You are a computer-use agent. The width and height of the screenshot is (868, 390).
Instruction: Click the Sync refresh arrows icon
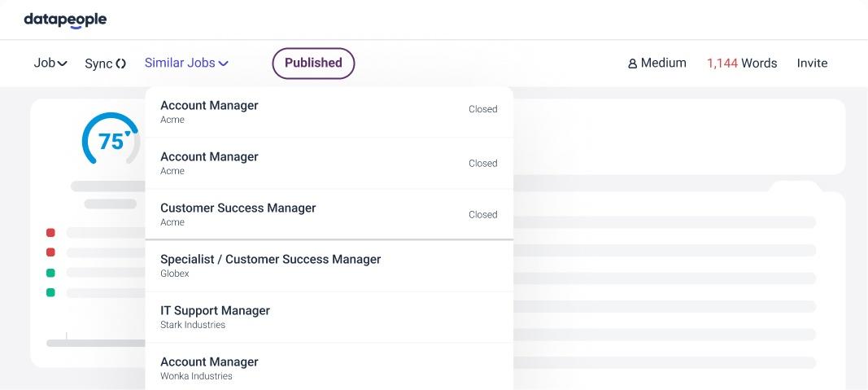(120, 64)
